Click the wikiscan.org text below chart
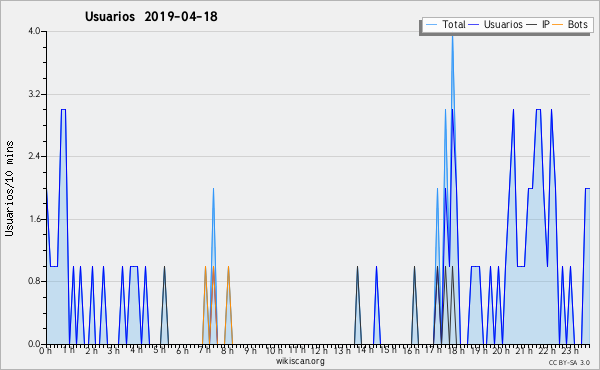 pos(300,361)
